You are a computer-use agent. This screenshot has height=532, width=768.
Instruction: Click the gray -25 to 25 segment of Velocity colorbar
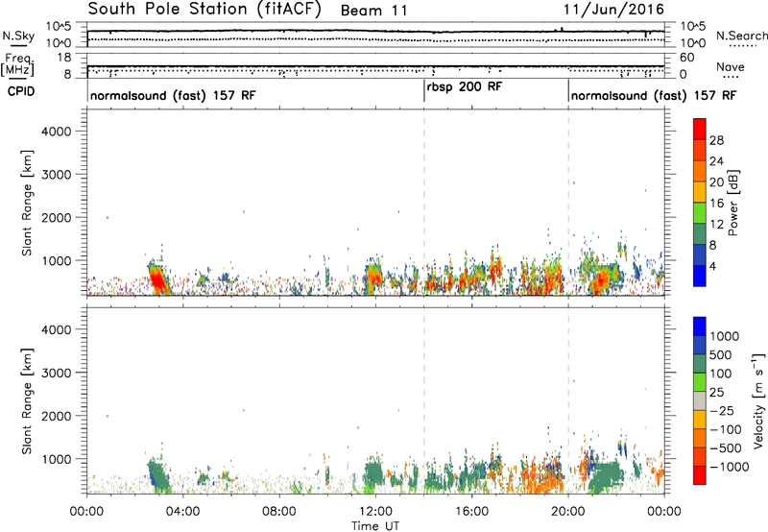[700, 400]
